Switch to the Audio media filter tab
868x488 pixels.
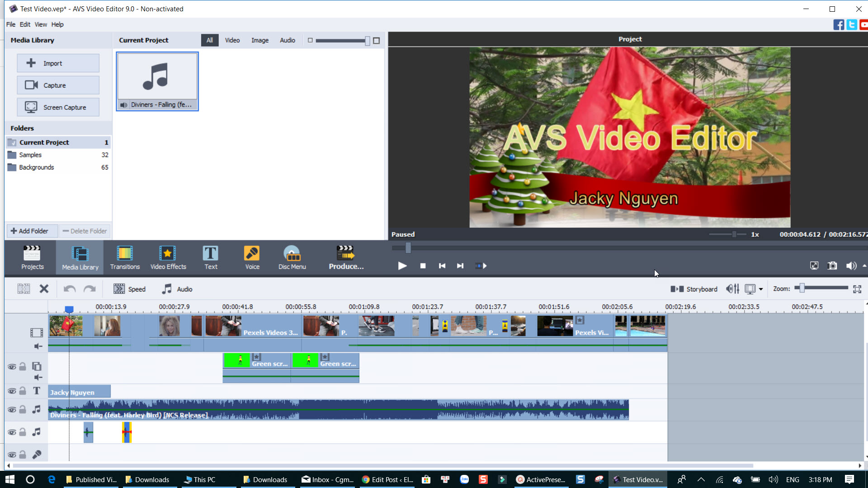pos(288,40)
